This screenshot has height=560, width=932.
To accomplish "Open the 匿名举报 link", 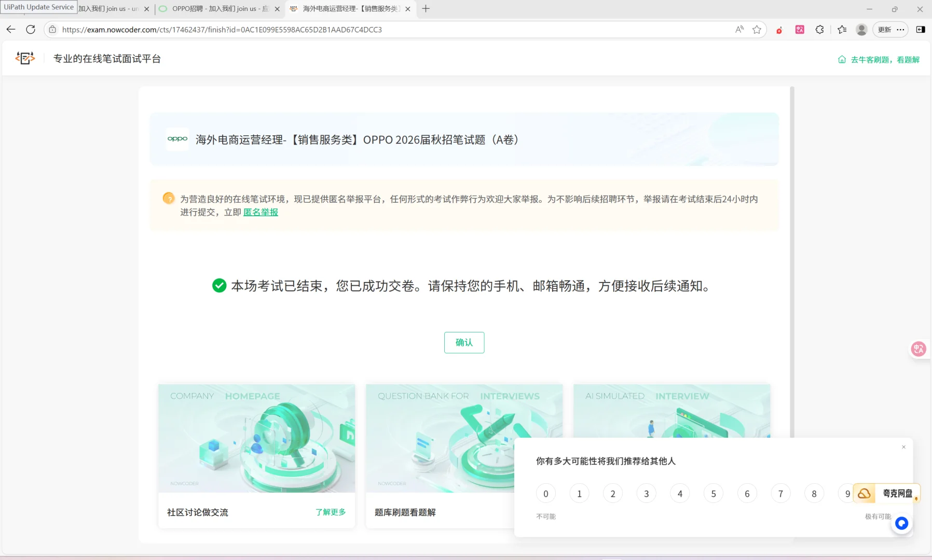I will [x=261, y=212].
